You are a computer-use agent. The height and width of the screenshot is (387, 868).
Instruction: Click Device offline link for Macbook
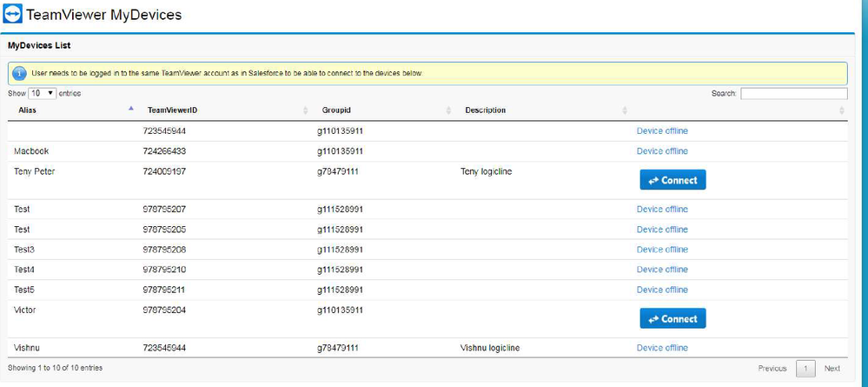coord(662,150)
